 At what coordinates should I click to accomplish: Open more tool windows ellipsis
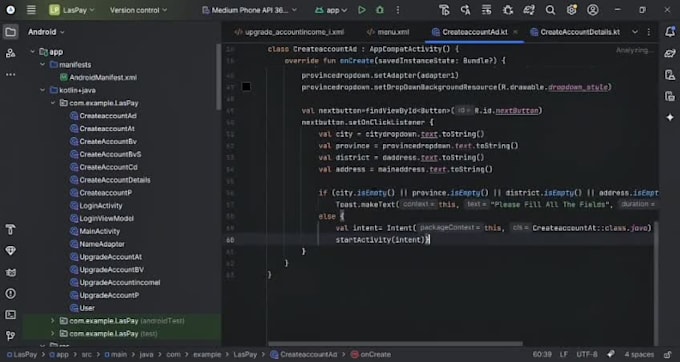pyautogui.click(x=10, y=75)
